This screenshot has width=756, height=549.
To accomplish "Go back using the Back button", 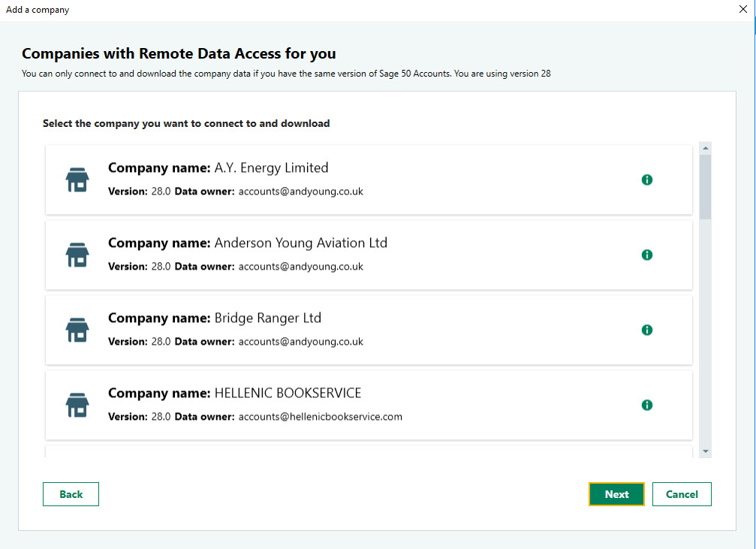I will coord(71,494).
